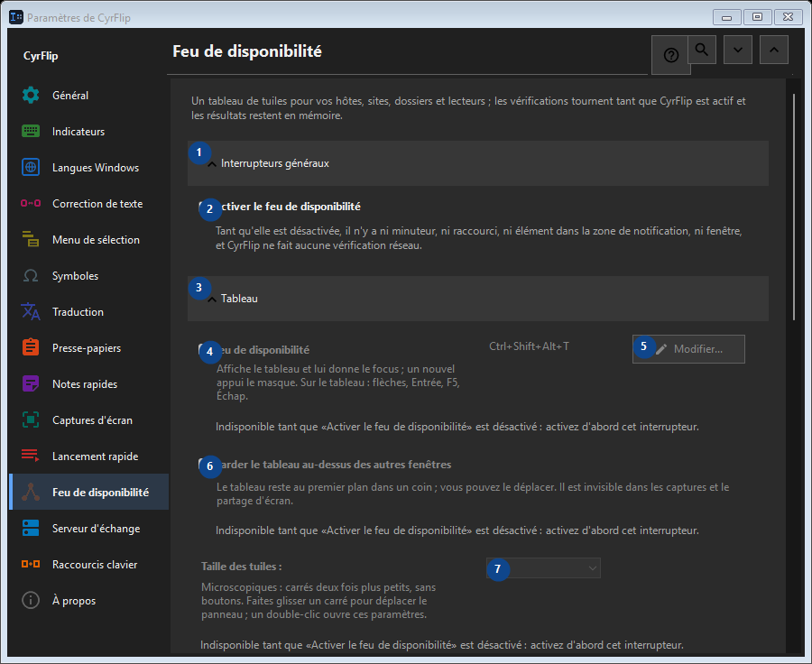Image resolution: width=812 pixels, height=664 pixels.
Task: Click the up chevron header button
Action: pyautogui.click(x=774, y=50)
